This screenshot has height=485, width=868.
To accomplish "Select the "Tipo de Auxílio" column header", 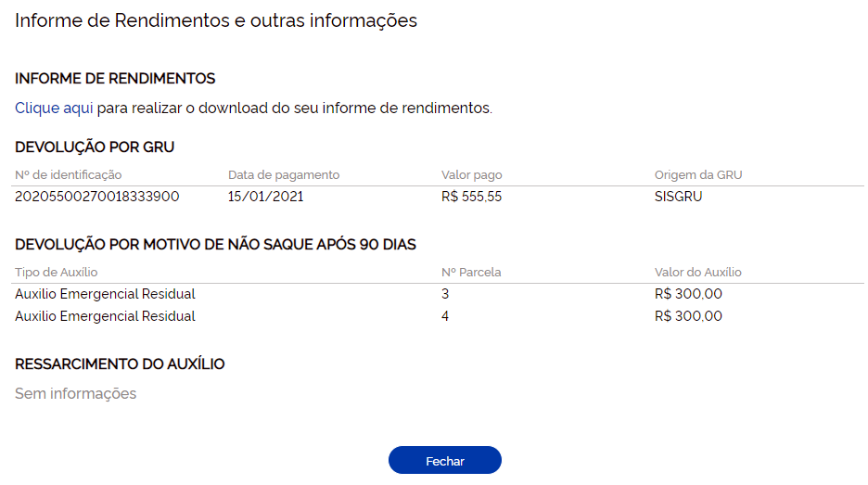I will pos(57,272).
